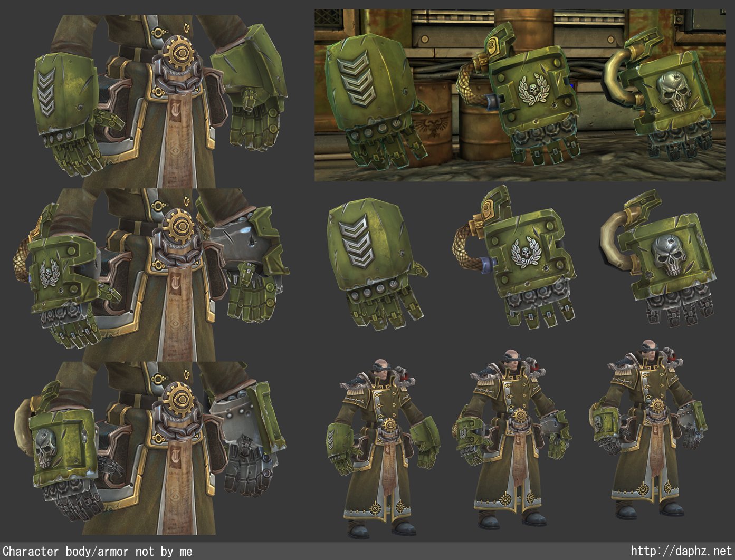Select the 'Character body/armor not by me' caption
This screenshot has height=560, width=735.
tap(98, 552)
